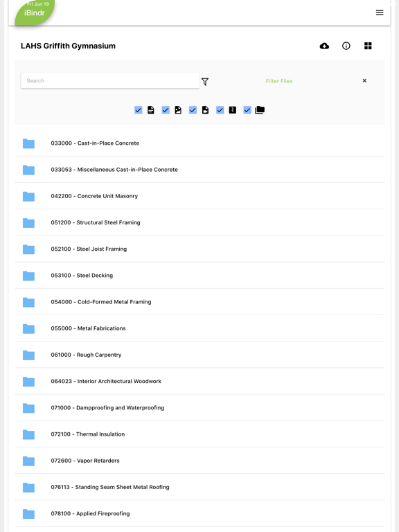Screen dimensions: 399x532
Task: Click the image file type icon
Action: point(178,110)
